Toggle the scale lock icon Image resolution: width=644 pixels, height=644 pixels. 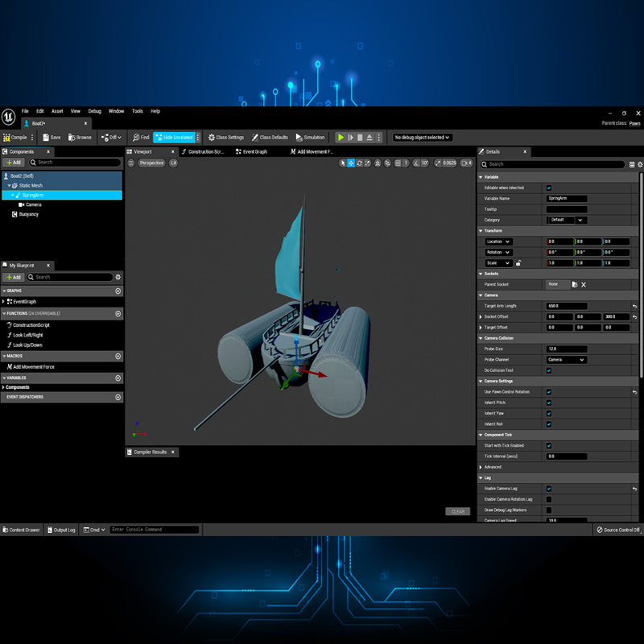click(518, 263)
